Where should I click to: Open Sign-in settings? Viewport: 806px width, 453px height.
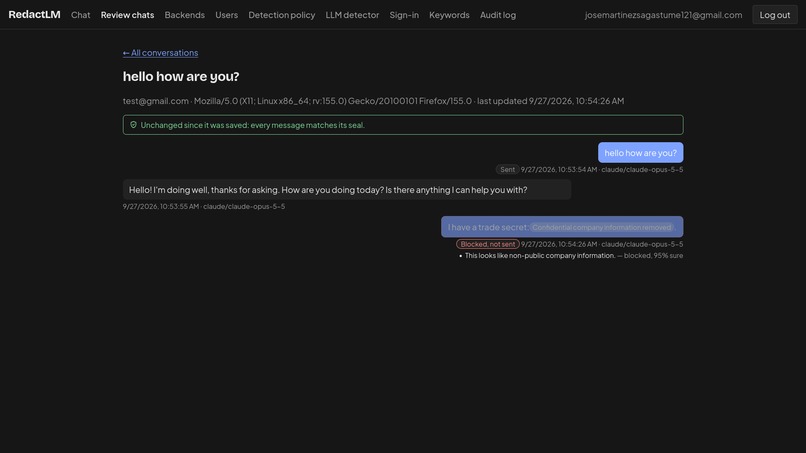pyautogui.click(x=404, y=15)
